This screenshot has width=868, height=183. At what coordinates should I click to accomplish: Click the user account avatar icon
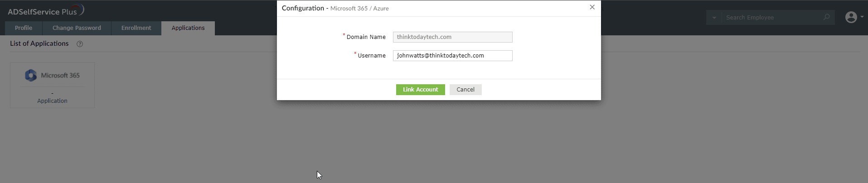(851, 17)
